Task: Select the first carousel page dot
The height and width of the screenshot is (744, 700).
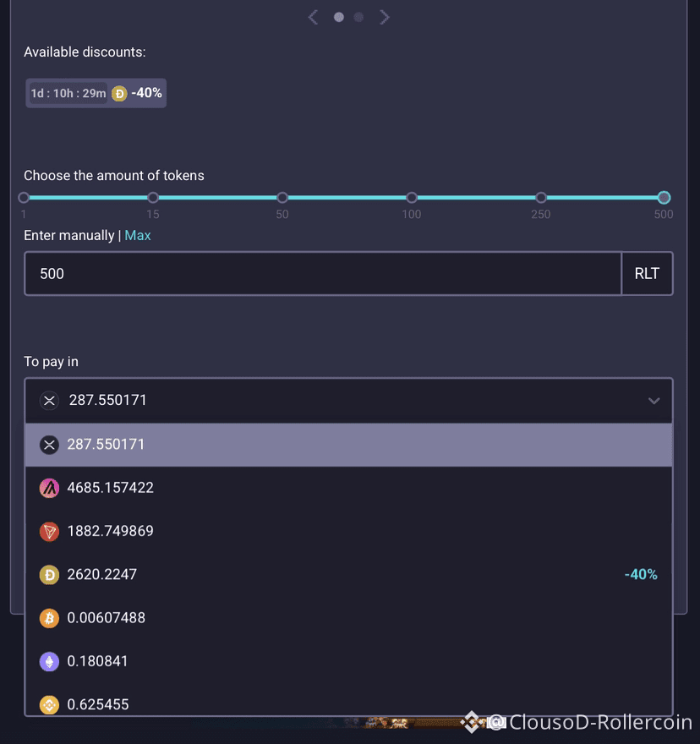Action: (x=339, y=18)
